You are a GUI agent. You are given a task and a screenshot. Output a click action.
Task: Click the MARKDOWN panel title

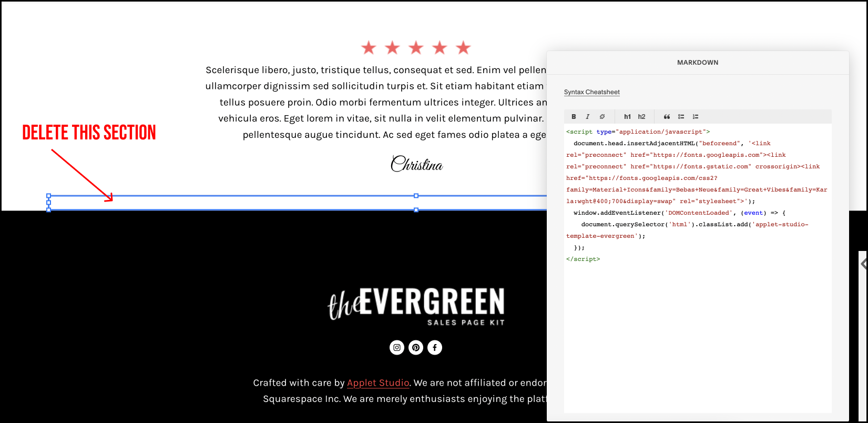point(698,63)
